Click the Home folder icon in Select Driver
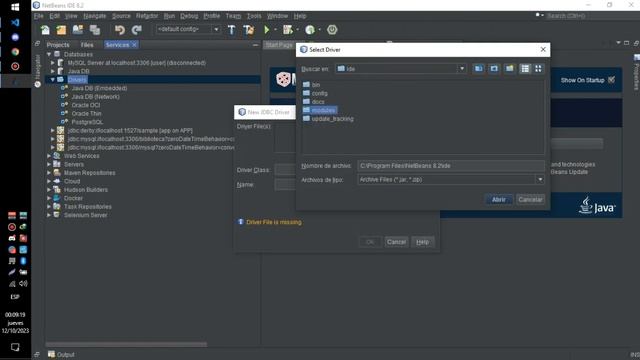Image resolution: width=640 pixels, height=360 pixels. coord(494,69)
